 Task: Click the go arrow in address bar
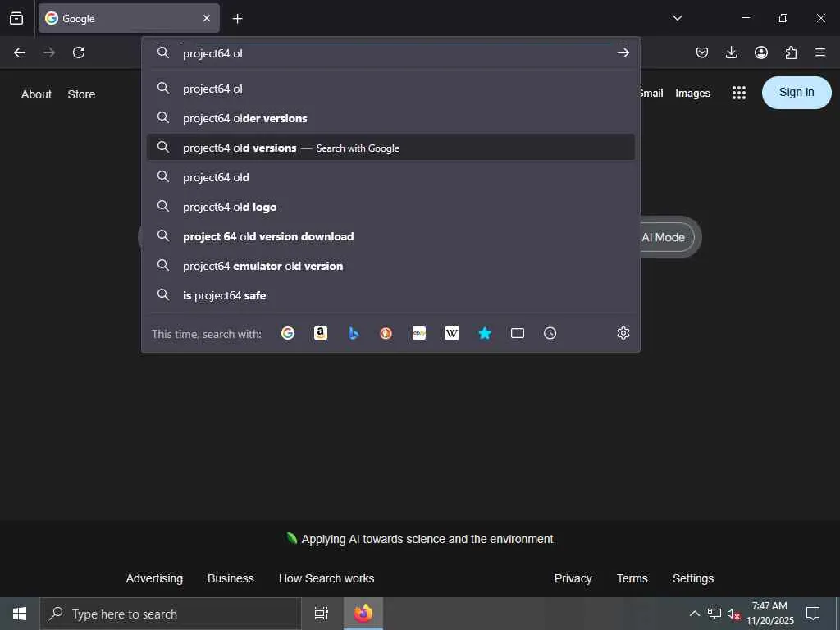623,52
